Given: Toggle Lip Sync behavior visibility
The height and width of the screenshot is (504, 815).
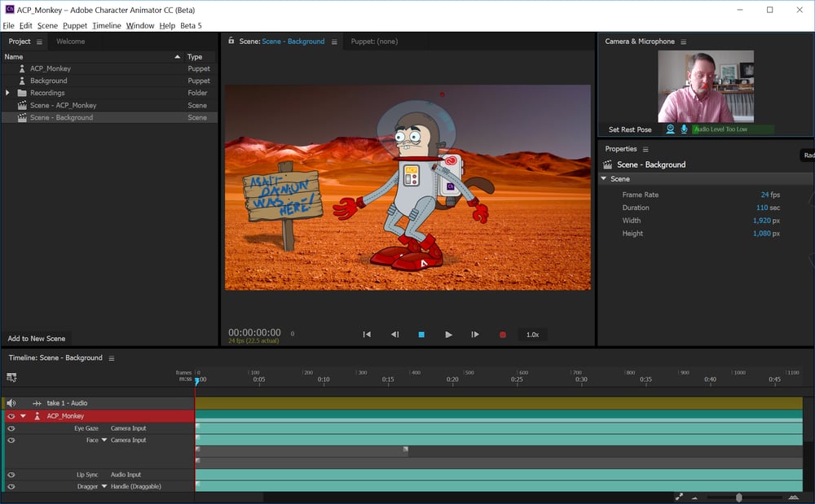Looking at the screenshot, I should pos(11,475).
